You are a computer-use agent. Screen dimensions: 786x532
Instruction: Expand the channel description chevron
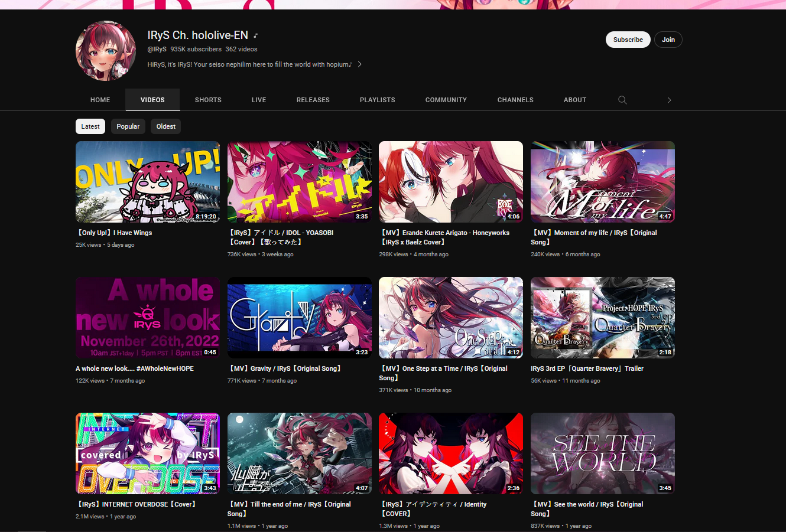click(359, 64)
